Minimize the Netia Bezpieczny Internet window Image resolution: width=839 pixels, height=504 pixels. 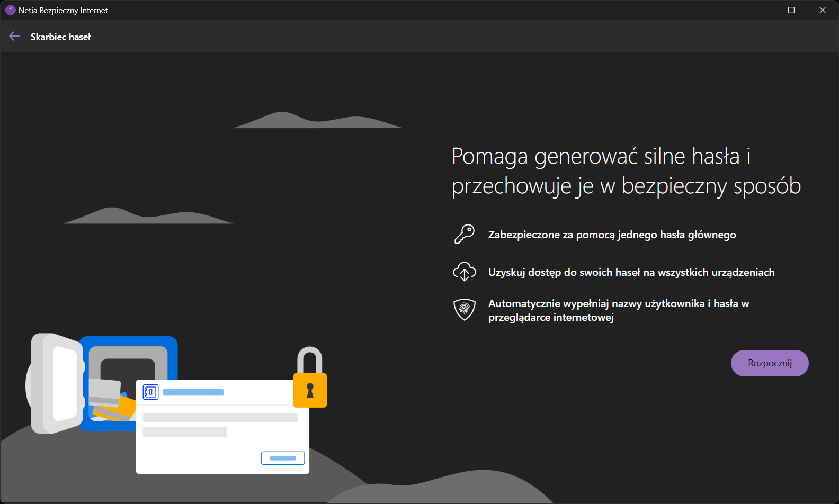[761, 10]
